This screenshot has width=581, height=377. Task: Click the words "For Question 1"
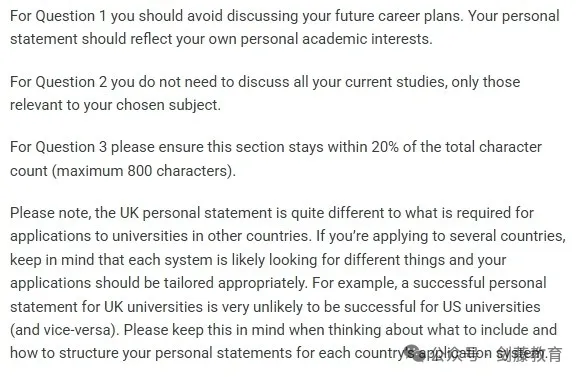pyautogui.click(x=58, y=16)
